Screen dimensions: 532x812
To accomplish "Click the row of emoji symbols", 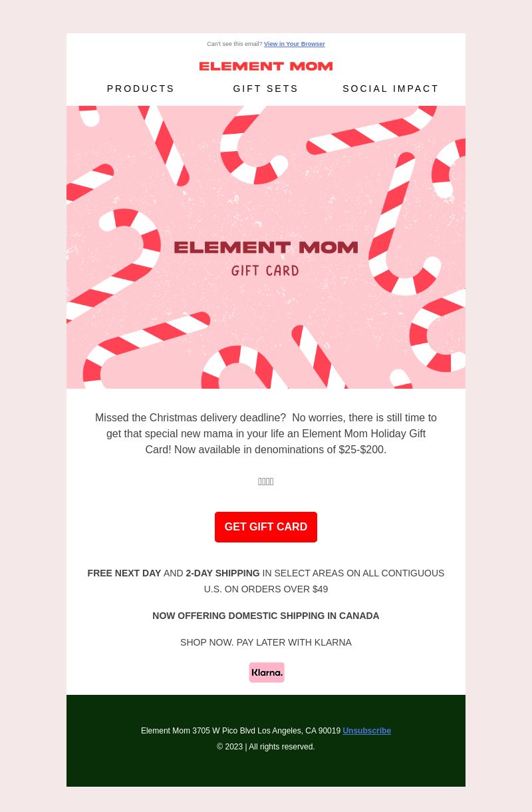I will click(x=266, y=482).
